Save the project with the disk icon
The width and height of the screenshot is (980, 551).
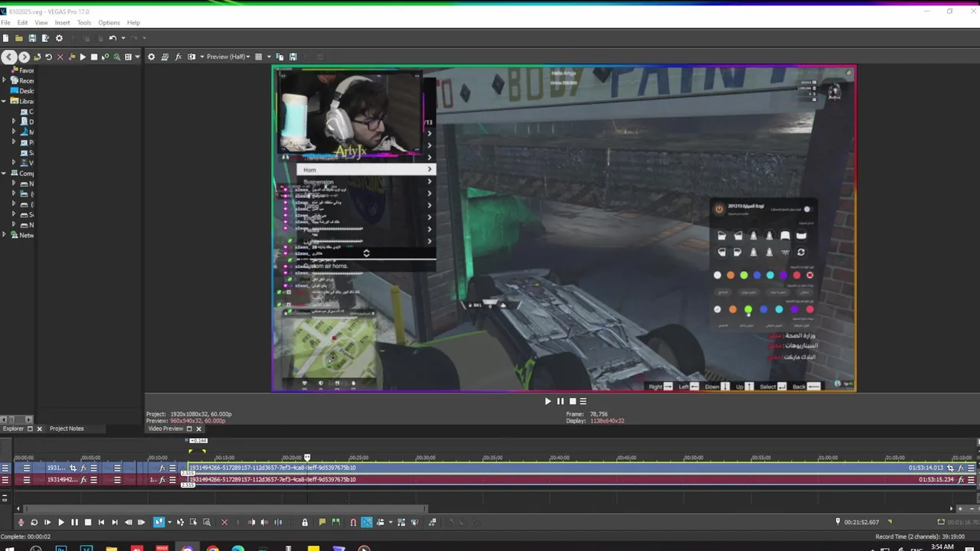[32, 38]
